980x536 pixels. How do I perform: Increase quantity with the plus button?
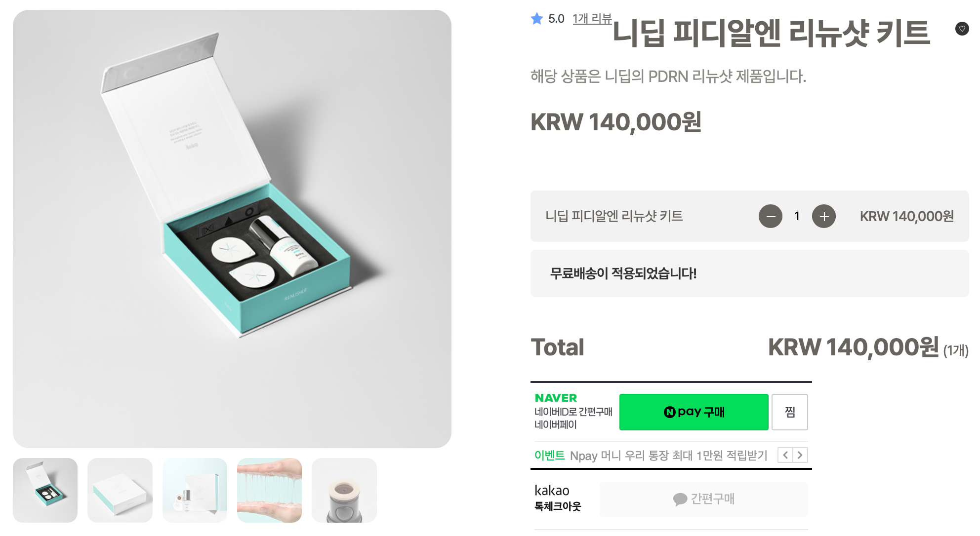pos(823,216)
